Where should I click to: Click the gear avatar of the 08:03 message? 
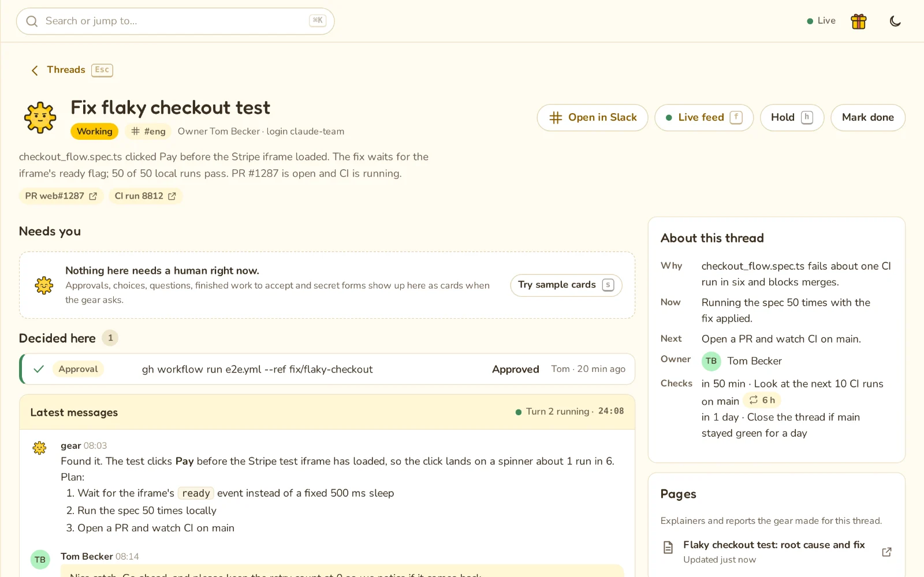tap(39, 448)
